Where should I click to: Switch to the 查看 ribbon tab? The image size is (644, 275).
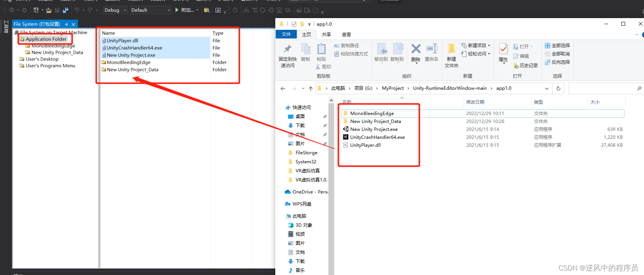(346, 34)
